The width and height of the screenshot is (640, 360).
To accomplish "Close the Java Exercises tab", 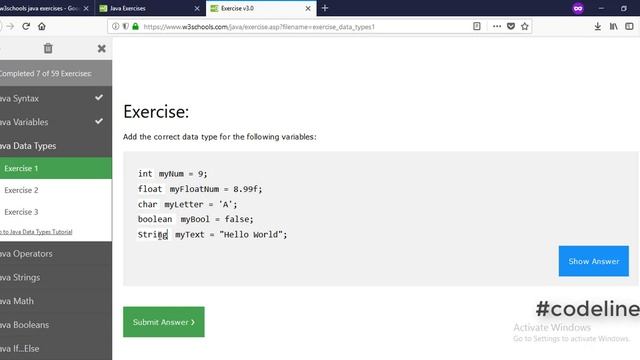I will pos(197,8).
